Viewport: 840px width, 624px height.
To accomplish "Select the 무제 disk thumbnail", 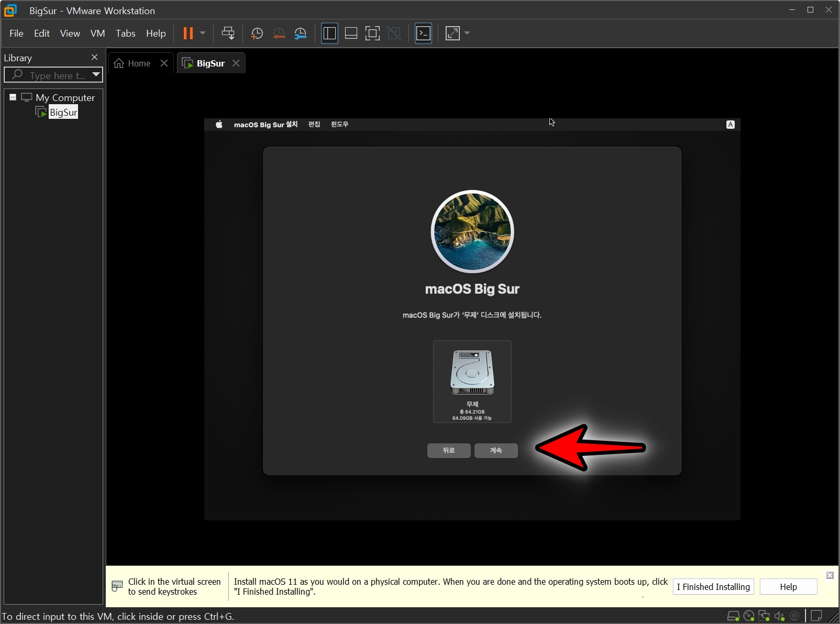I will (472, 382).
